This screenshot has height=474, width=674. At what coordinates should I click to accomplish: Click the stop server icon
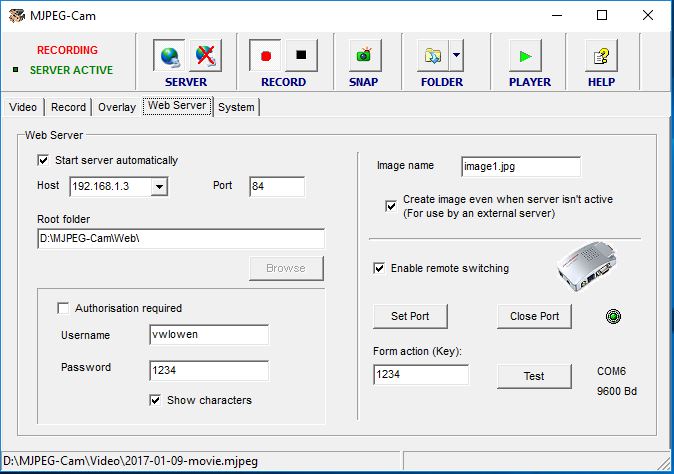click(x=205, y=55)
